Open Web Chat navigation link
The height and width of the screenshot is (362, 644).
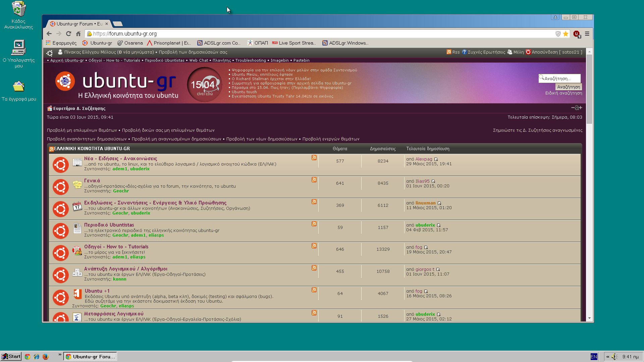tap(199, 60)
